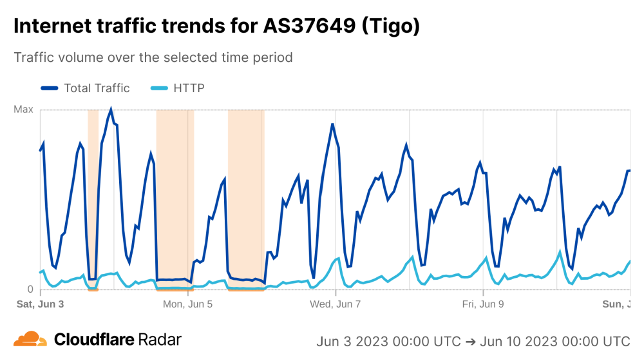Select the 'Fri, Jun 9' axis label
Viewport: 644px width, 363px height.
(x=483, y=302)
